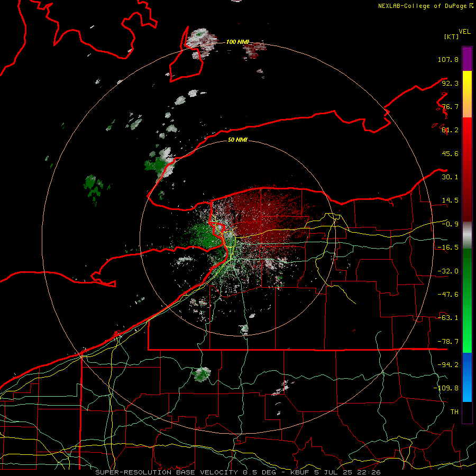Click the 50 NMI range ring label

point(237,140)
